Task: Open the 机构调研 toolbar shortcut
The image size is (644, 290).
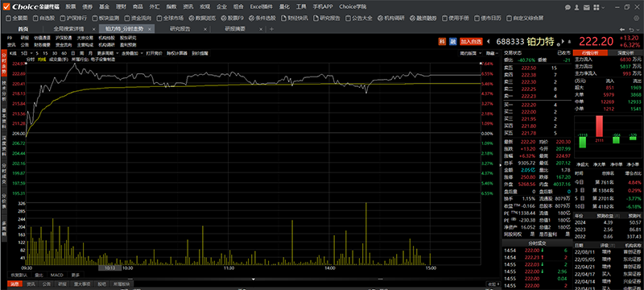Action: click(x=391, y=18)
